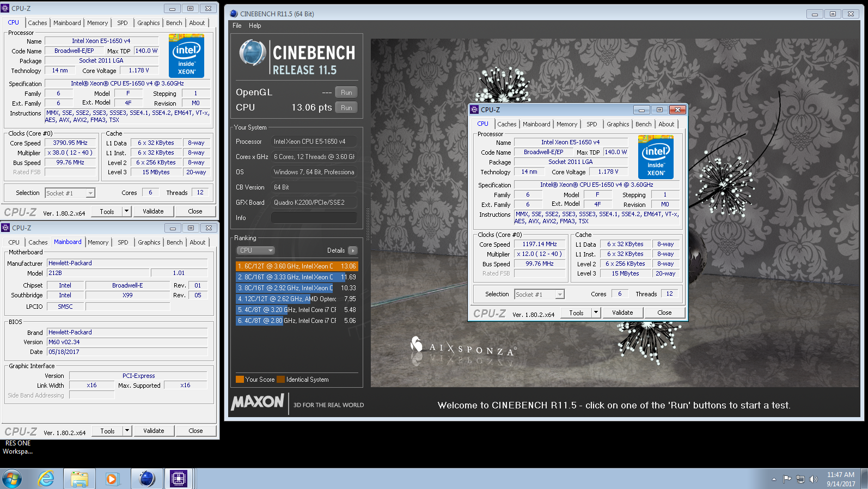Open Ranking Details arrow button
The height and width of the screenshot is (489, 868).
click(x=353, y=250)
